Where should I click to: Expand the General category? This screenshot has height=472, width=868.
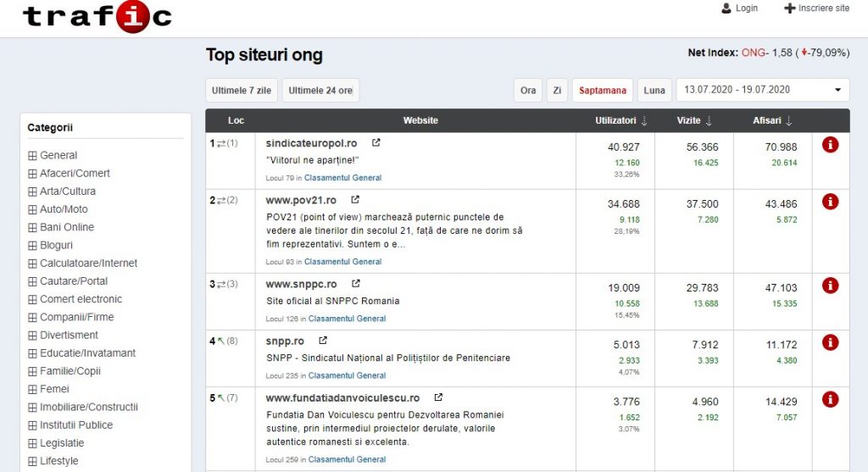[33, 155]
